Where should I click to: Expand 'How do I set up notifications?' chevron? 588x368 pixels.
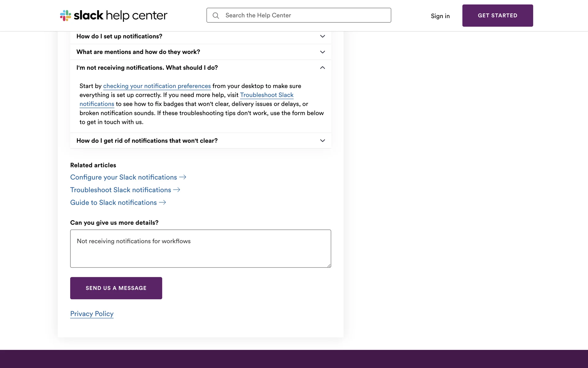322,36
